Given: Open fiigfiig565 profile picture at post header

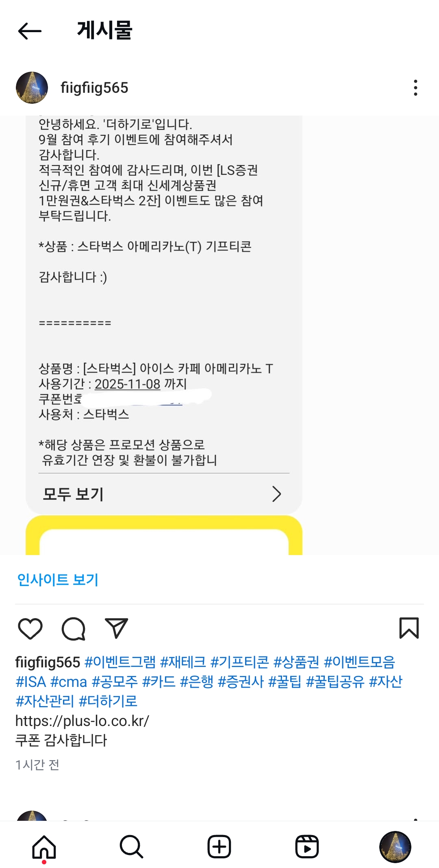Looking at the screenshot, I should [x=32, y=87].
